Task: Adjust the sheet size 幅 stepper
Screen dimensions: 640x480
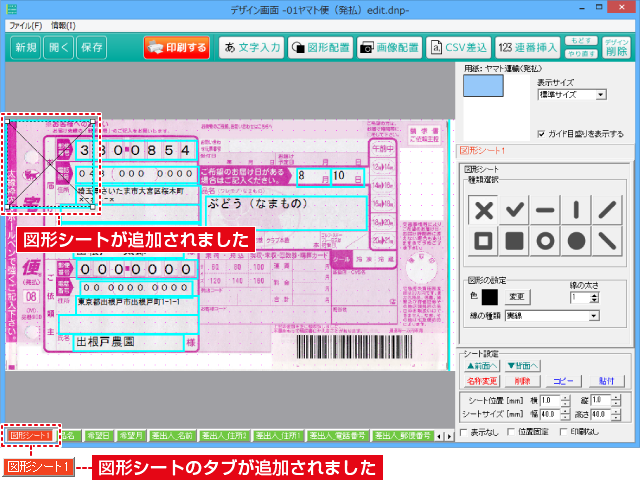Action: [x=565, y=415]
